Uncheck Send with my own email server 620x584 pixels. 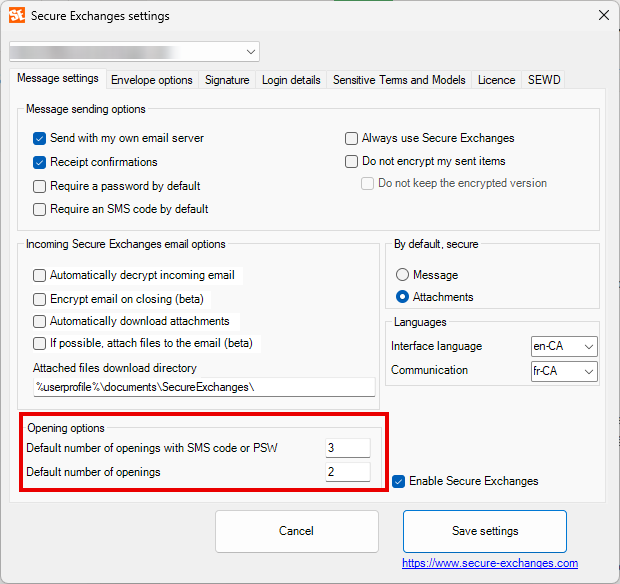tap(39, 138)
